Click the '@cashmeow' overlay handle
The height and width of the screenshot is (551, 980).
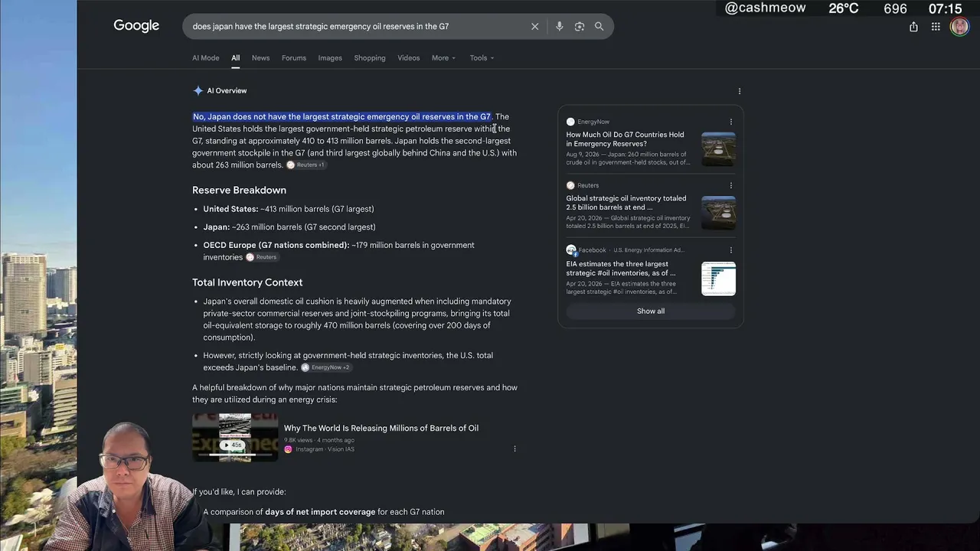pos(765,8)
